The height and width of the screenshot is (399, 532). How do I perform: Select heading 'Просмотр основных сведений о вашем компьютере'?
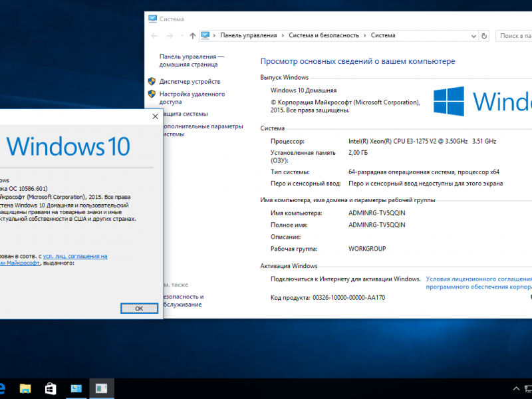point(358,61)
